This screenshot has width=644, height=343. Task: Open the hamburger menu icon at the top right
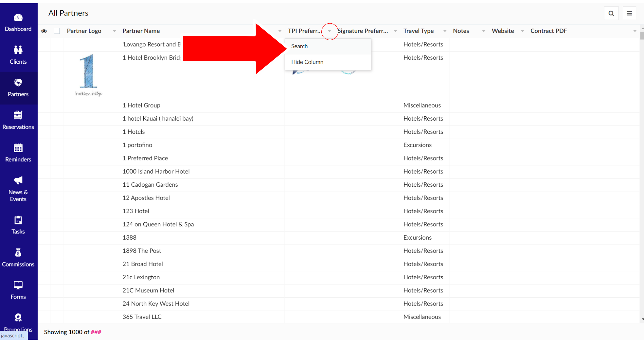point(629,13)
